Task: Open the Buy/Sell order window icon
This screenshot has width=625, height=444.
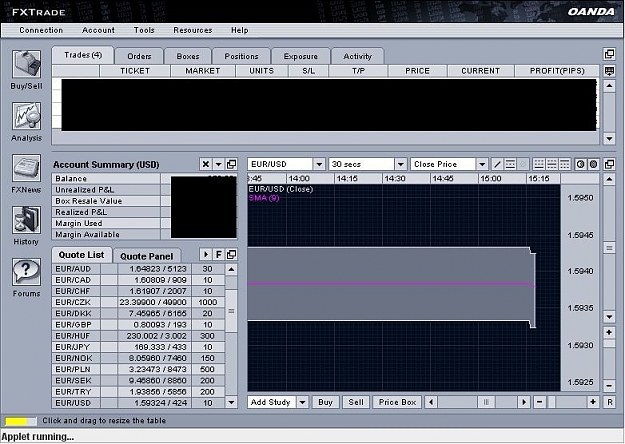Action: tap(26, 64)
